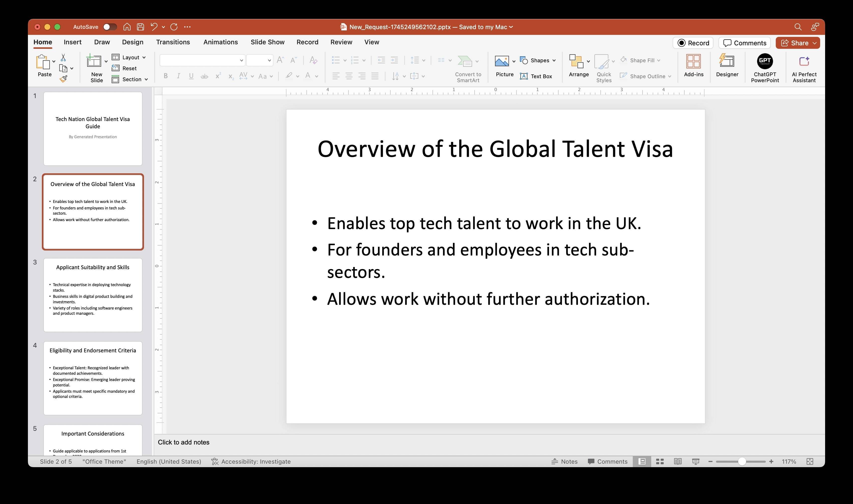853x504 pixels.
Task: Select Normal view in status bar
Action: [642, 461]
